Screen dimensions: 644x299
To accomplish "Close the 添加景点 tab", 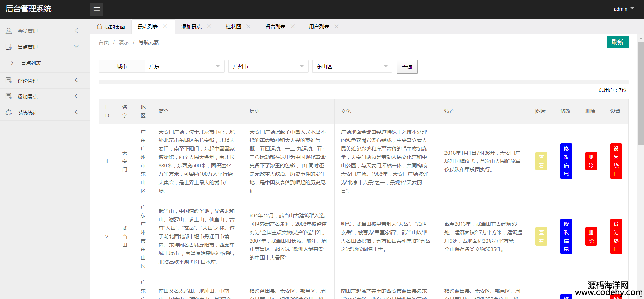I will tap(209, 26).
